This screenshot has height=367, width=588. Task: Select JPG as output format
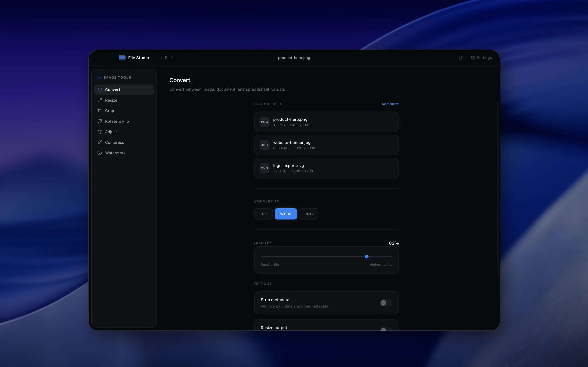tap(263, 214)
